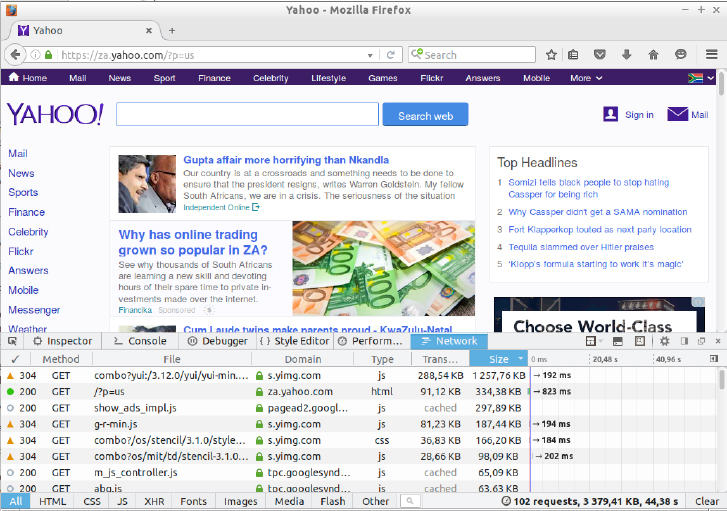
Task: Toggle network details pane icon
Action: coord(714,358)
